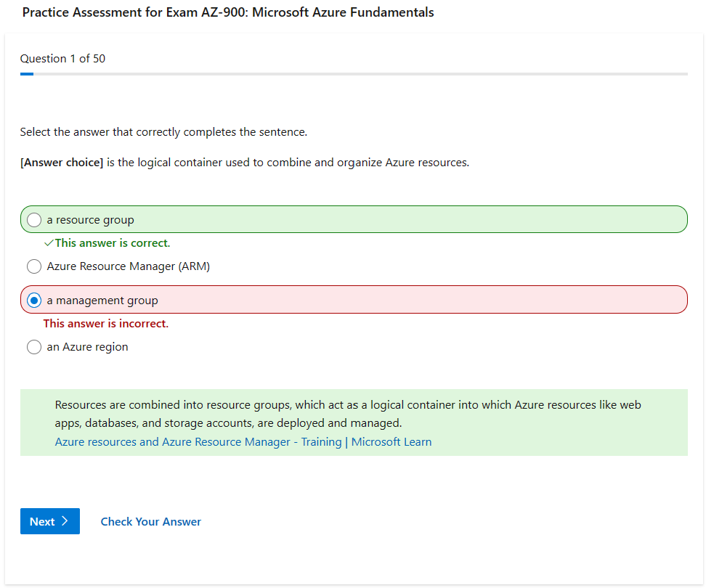706x588 pixels.
Task: Click the "an Azure region" option label text
Action: point(87,347)
